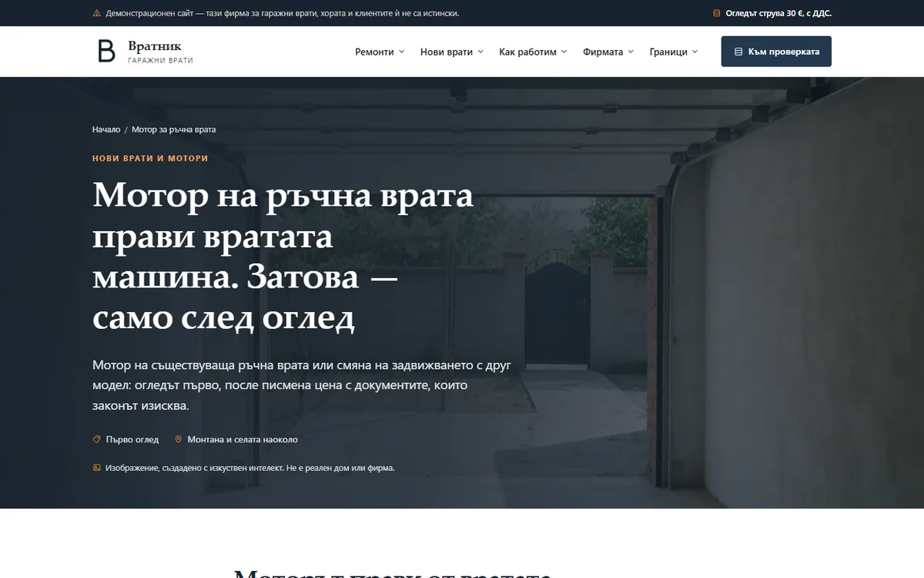
Task: Click the Вратник logo B icon
Action: [x=106, y=51]
